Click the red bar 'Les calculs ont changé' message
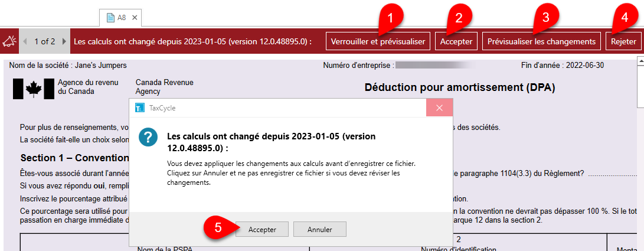Screen dimensions: 644x251 [x=192, y=41]
